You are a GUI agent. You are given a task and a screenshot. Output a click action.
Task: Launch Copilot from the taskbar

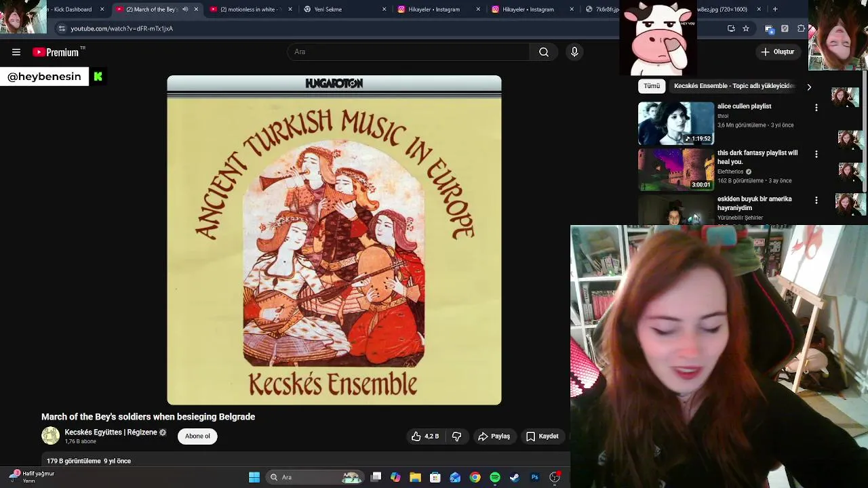tap(395, 478)
